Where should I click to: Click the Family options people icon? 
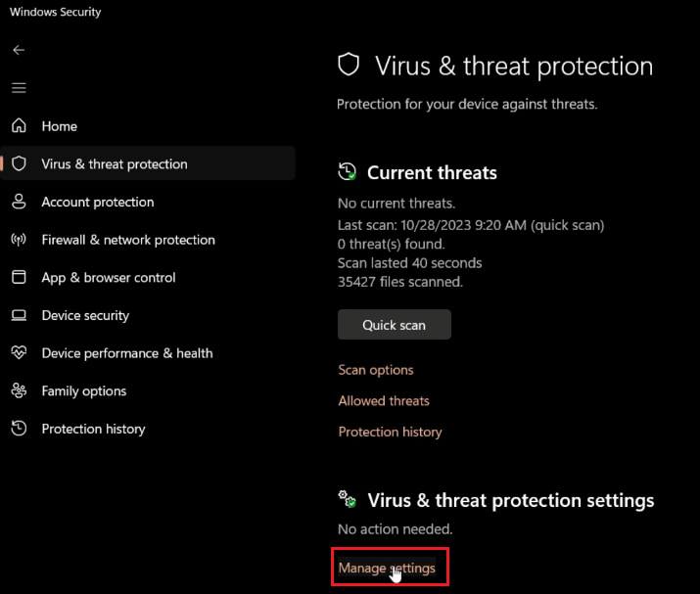point(19,391)
